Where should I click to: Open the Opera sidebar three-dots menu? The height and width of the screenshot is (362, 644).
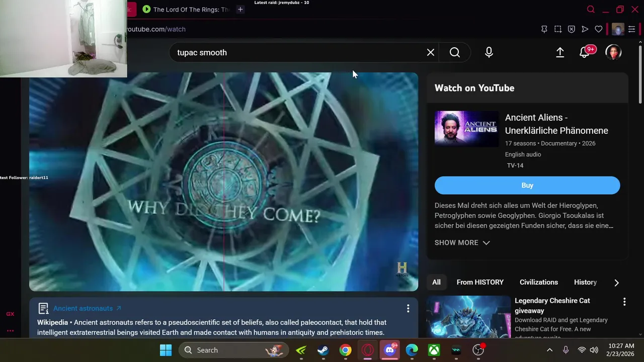click(x=10, y=330)
